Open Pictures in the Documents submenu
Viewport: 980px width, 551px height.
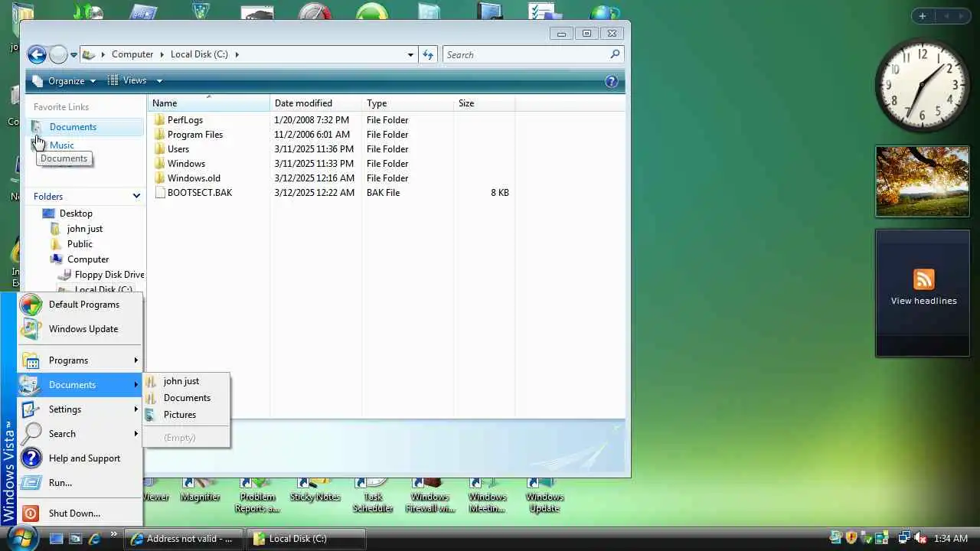click(186, 415)
